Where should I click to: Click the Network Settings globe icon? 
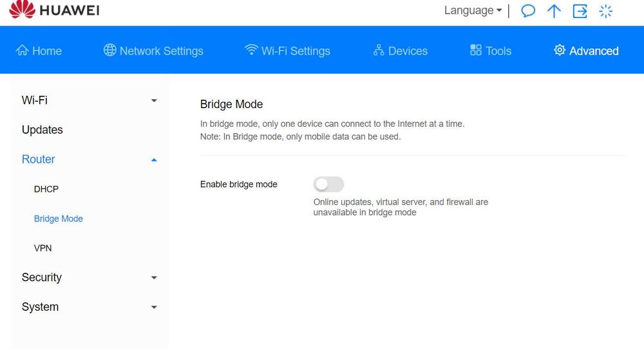(110, 50)
